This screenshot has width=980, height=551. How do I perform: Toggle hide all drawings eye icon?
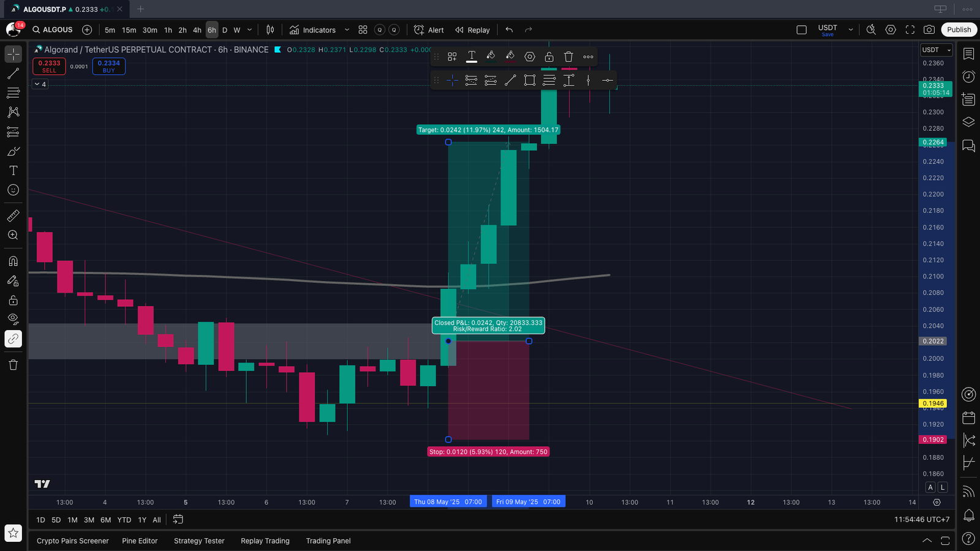[x=13, y=318]
